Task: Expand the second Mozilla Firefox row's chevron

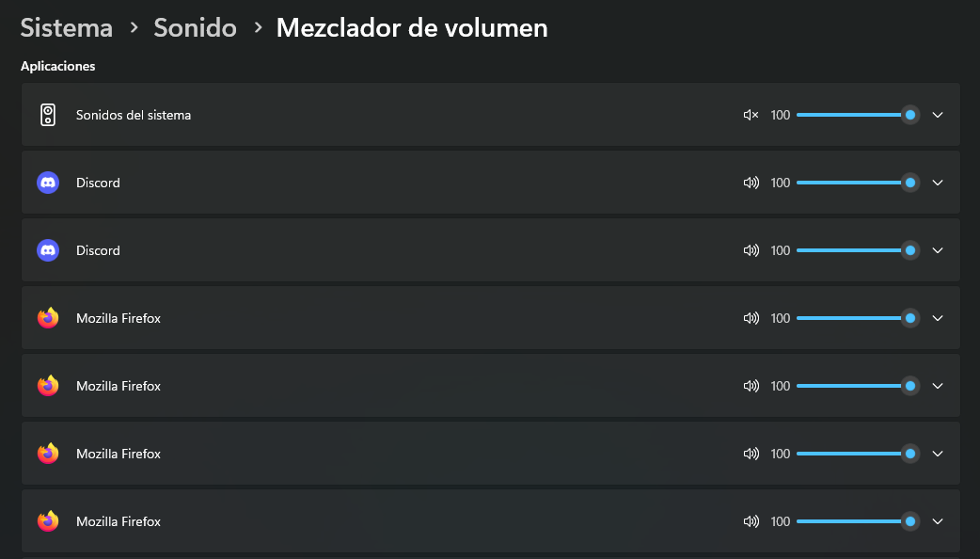Action: 937,386
